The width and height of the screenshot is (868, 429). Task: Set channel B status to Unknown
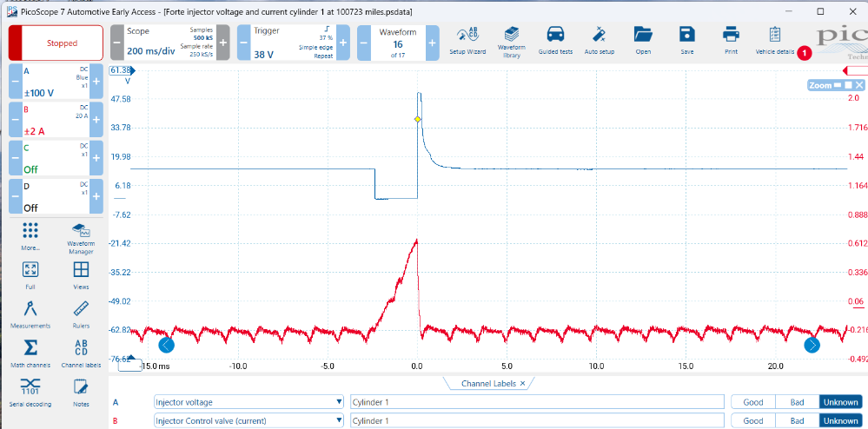pos(840,421)
